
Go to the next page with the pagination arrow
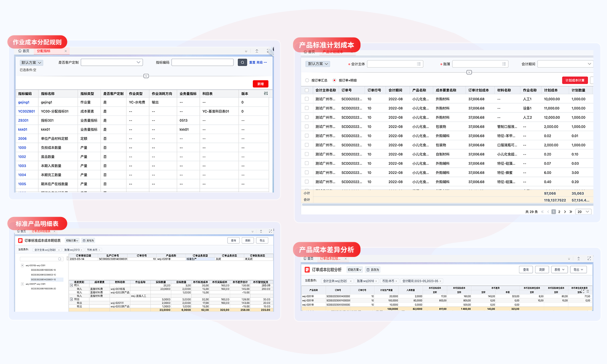565,212
